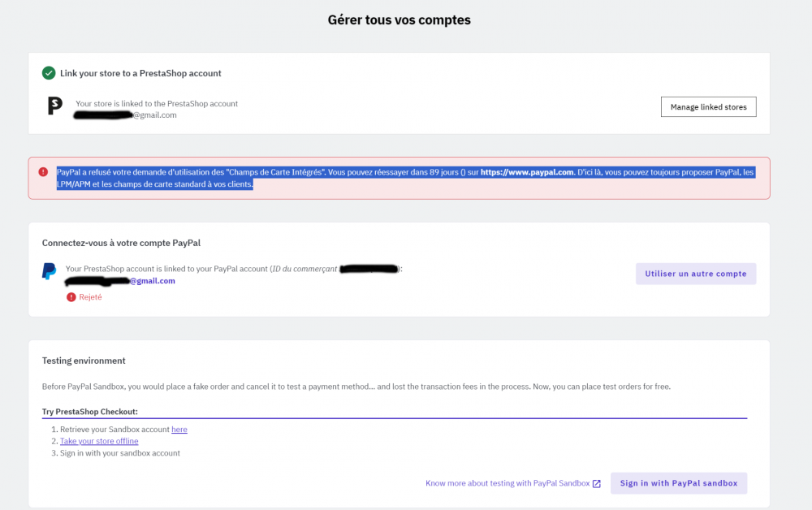
Task: Click the Try PrestaShop Checkout section title
Action: pos(90,412)
